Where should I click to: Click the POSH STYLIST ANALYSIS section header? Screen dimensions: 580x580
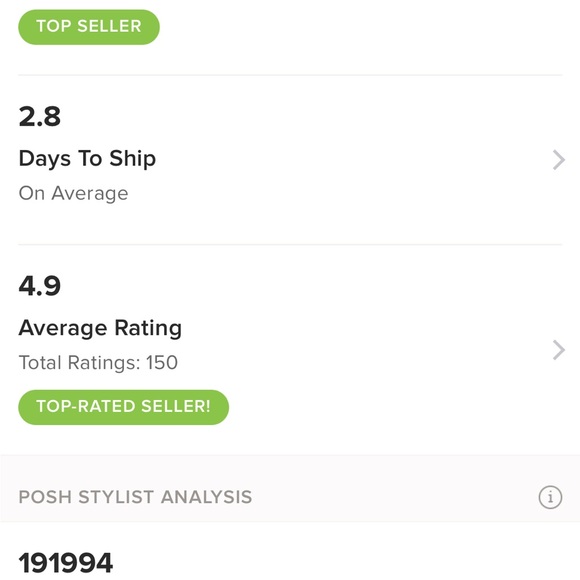click(x=135, y=497)
